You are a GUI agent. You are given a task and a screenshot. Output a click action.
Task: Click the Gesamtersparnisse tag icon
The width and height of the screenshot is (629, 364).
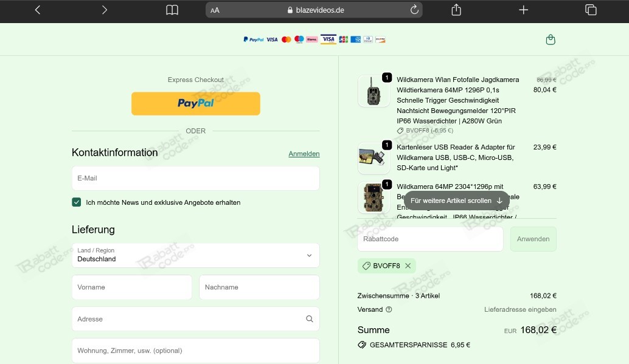(362, 345)
